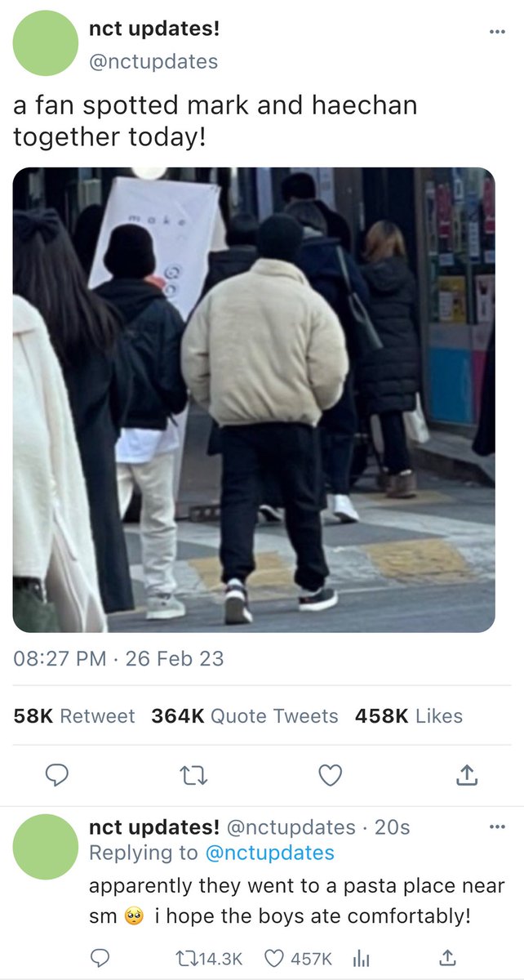
Task: Tap the reply bubble icon under main tweet
Action: [x=56, y=775]
